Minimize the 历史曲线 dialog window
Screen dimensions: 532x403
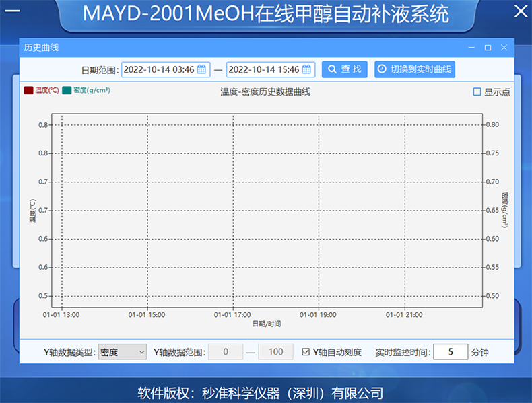tap(471, 48)
